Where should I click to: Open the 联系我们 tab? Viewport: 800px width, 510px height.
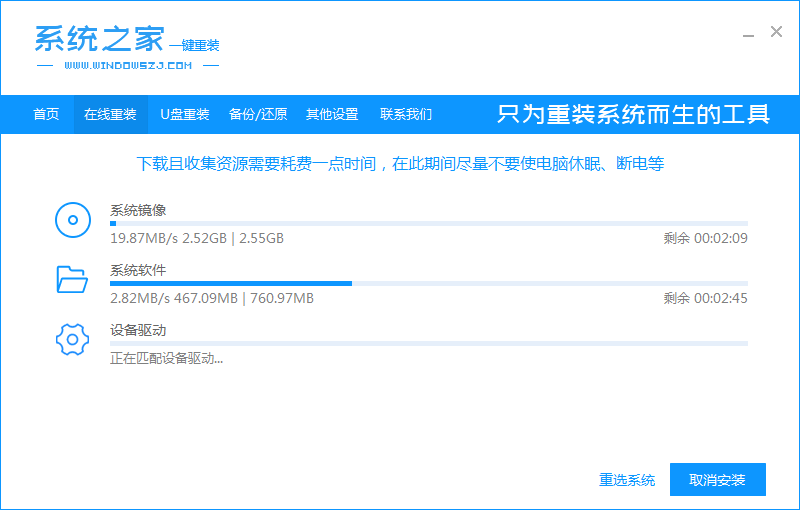406,114
